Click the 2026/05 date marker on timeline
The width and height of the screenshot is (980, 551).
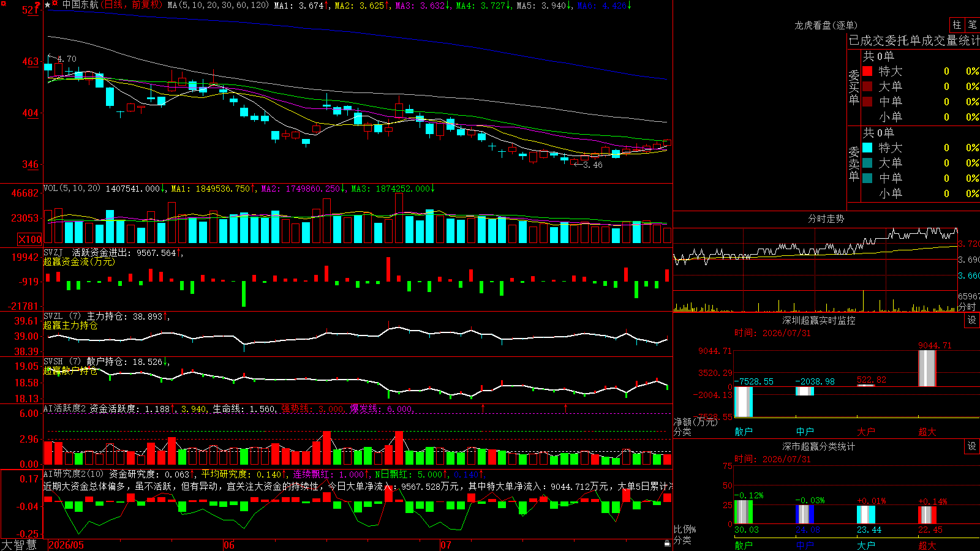[x=66, y=545]
